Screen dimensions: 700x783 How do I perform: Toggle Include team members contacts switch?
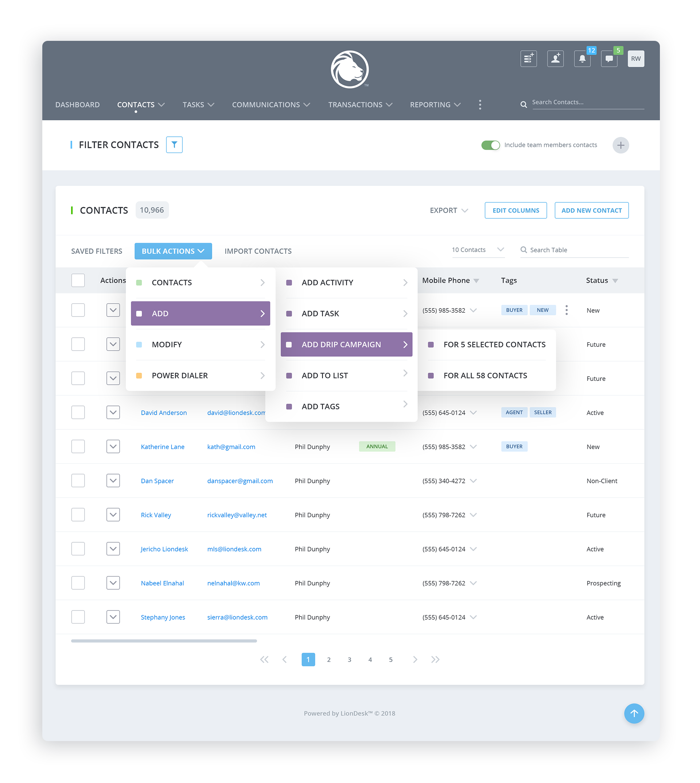pos(490,145)
